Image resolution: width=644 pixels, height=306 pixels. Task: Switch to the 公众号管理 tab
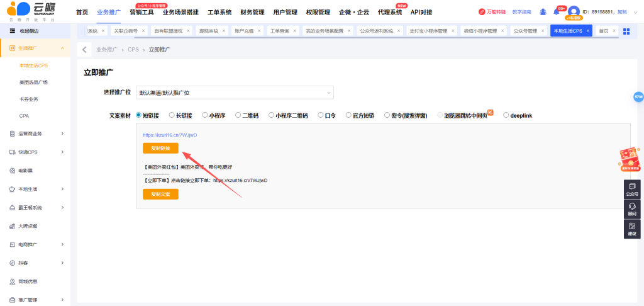[525, 31]
